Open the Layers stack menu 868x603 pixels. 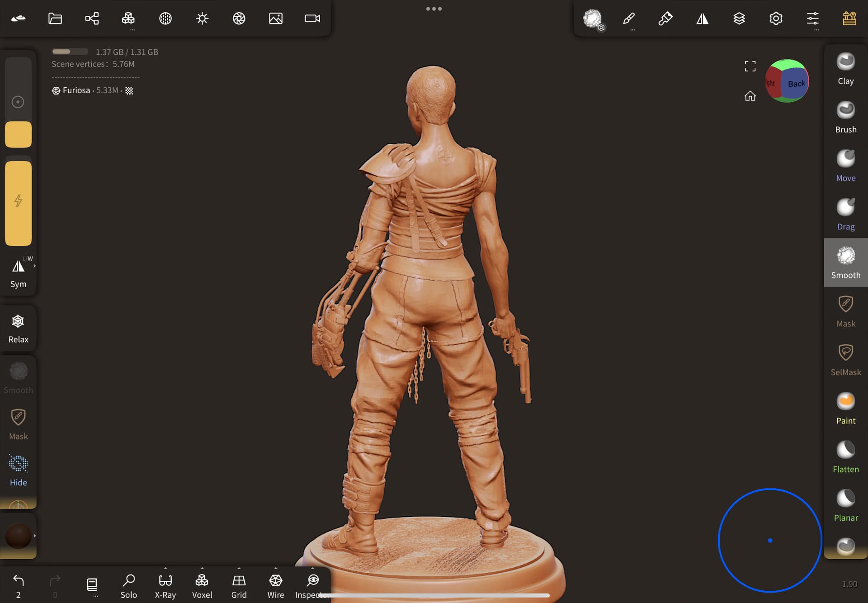tap(739, 19)
